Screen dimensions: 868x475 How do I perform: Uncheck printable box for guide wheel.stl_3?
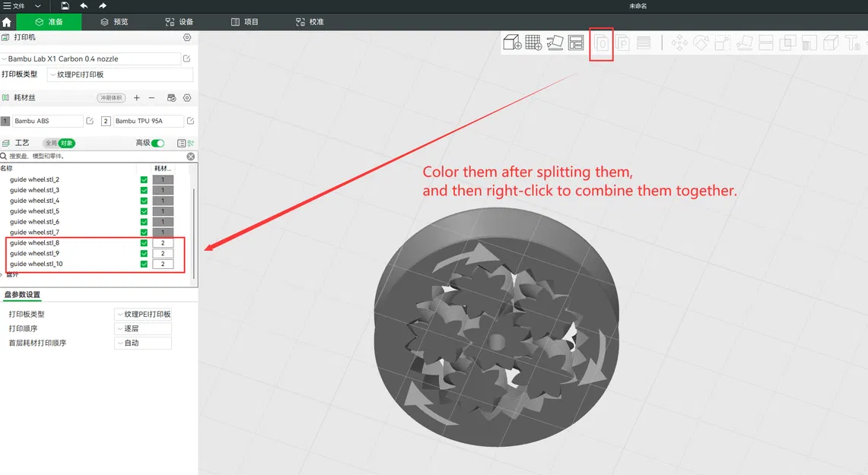coord(144,190)
